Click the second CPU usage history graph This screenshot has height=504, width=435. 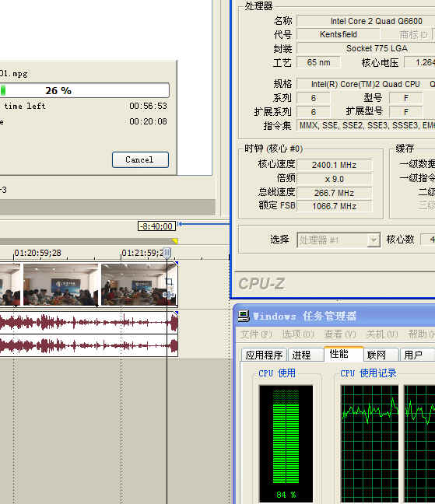tap(419, 443)
